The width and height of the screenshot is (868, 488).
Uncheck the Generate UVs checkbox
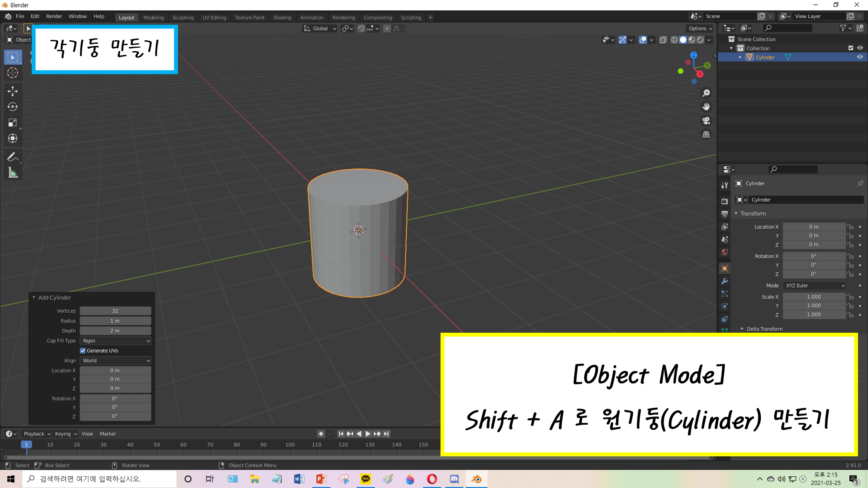(83, 350)
